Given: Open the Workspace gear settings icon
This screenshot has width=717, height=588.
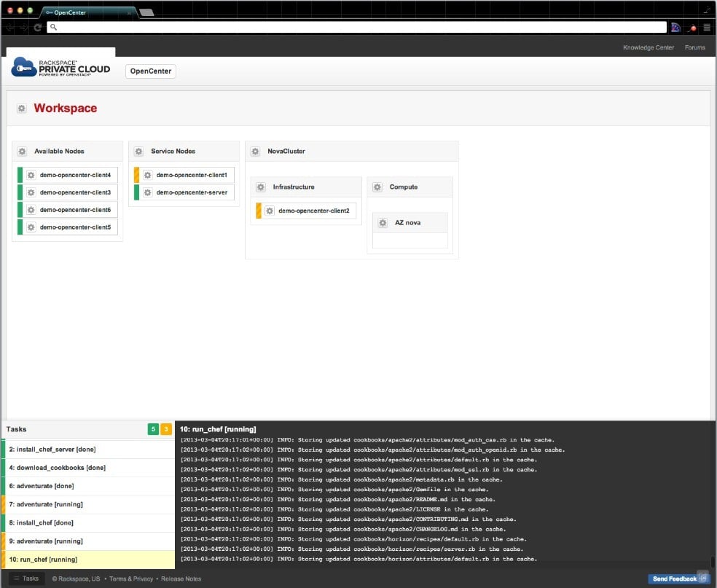Looking at the screenshot, I should (x=21, y=109).
